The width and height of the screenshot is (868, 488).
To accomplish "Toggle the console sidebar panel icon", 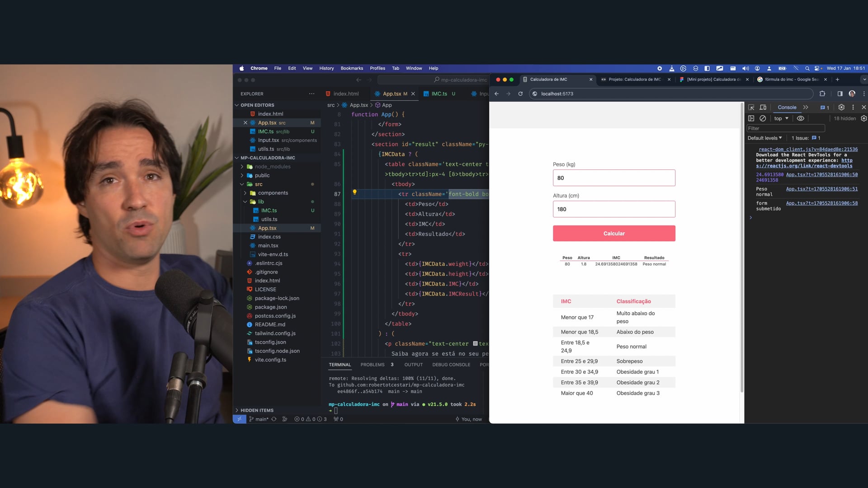I will (751, 118).
